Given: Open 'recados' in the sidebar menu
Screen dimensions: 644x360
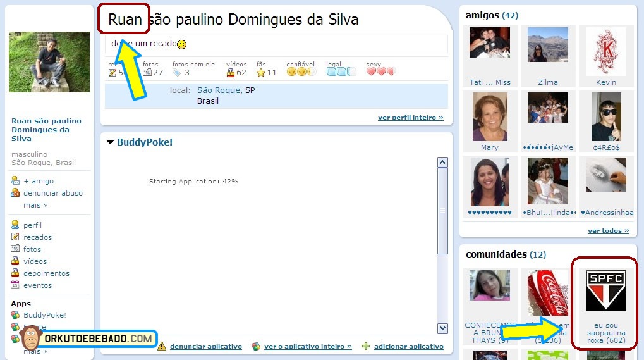Looking at the screenshot, I should pos(37,237).
